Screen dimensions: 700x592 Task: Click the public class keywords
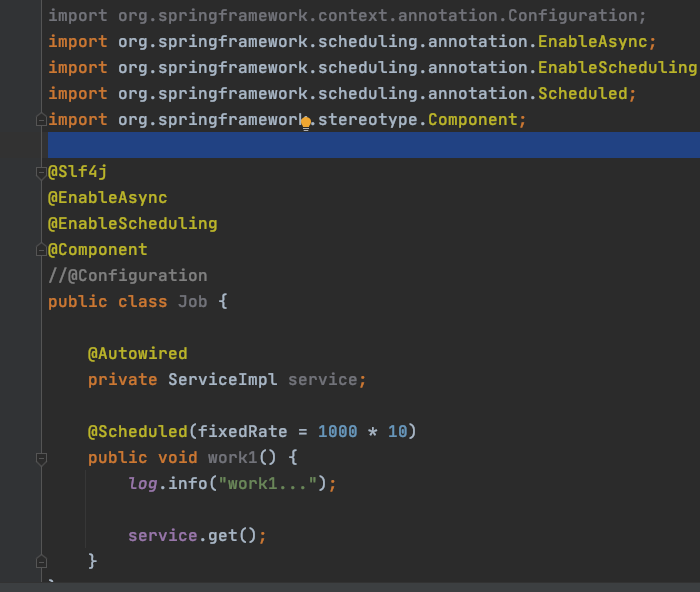tap(108, 302)
